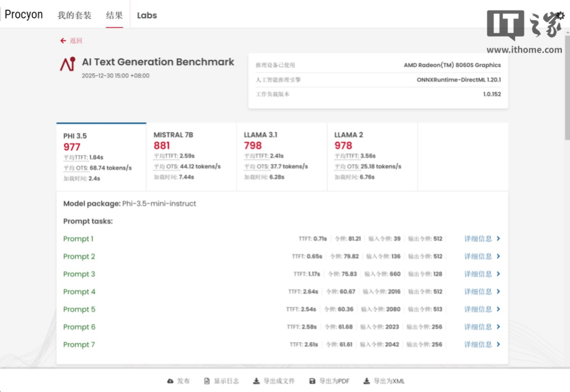Click the red back arrow icon
This screenshot has height=392, width=570.
(63, 41)
